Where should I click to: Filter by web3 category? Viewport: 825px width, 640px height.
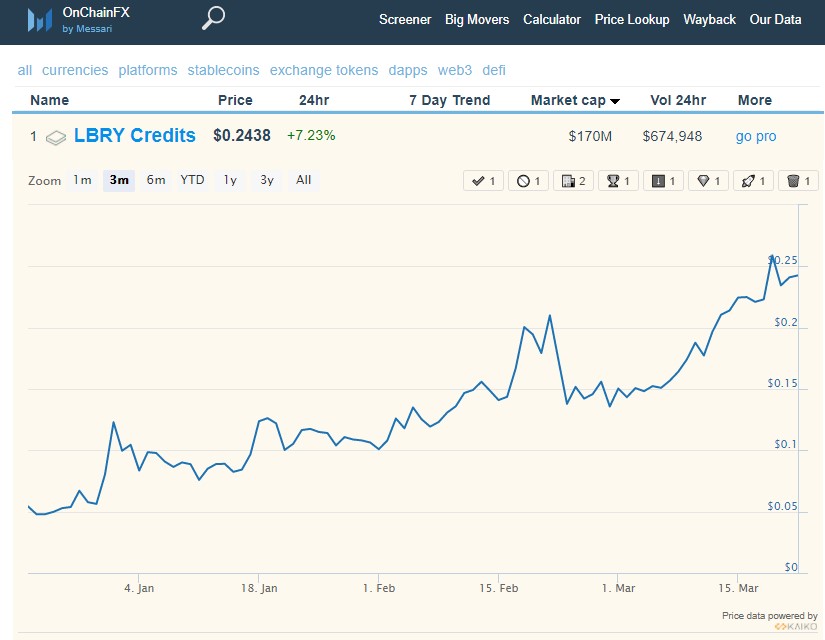click(x=455, y=70)
